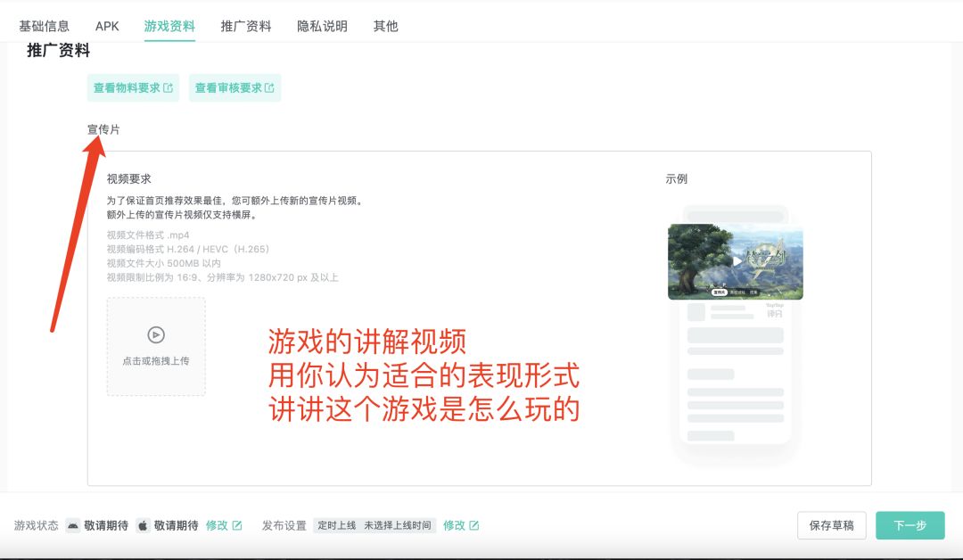Click the 下一步 button

910,525
